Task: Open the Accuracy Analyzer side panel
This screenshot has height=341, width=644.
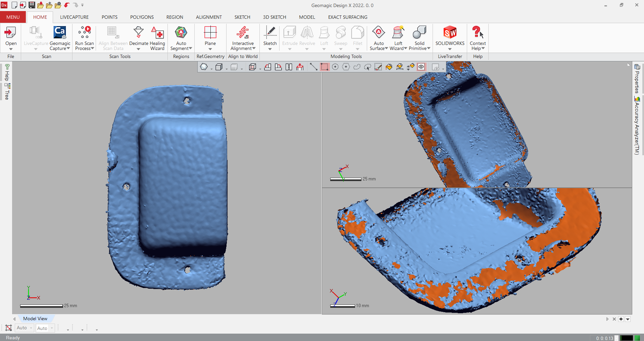Action: (637, 126)
